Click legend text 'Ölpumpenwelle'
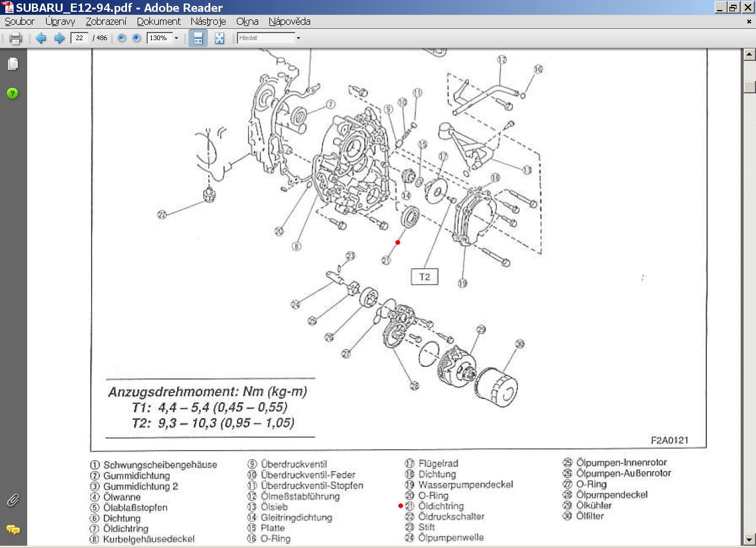The width and height of the screenshot is (756, 548). [451, 538]
